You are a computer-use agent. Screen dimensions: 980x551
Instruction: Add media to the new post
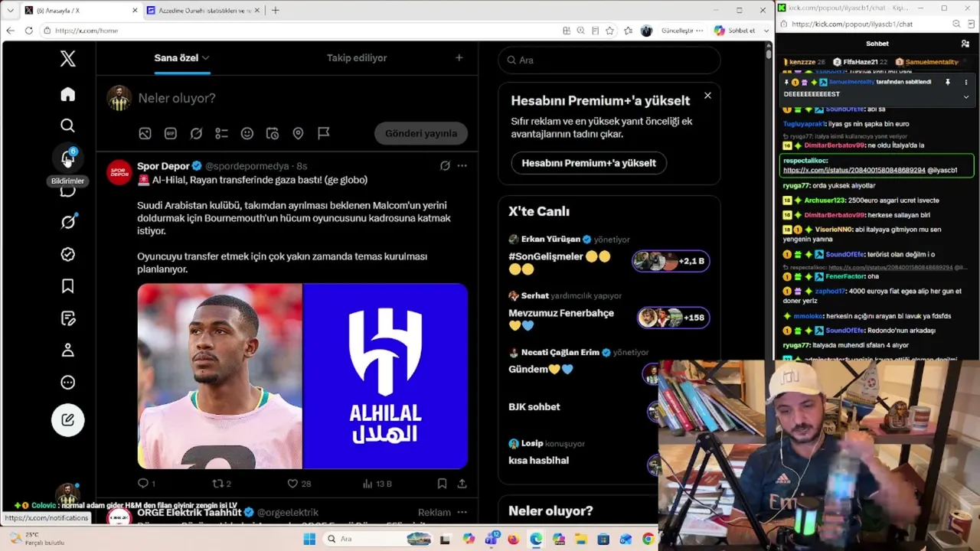[145, 133]
